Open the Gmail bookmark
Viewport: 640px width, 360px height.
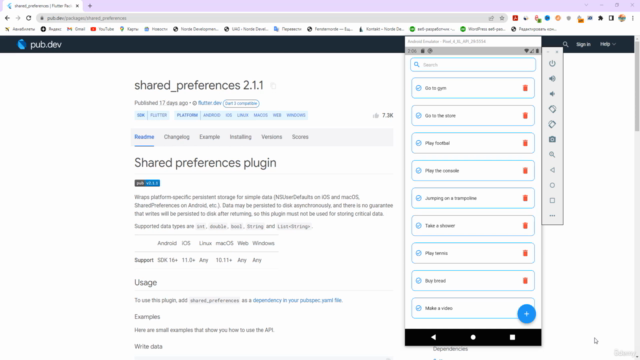76,29
